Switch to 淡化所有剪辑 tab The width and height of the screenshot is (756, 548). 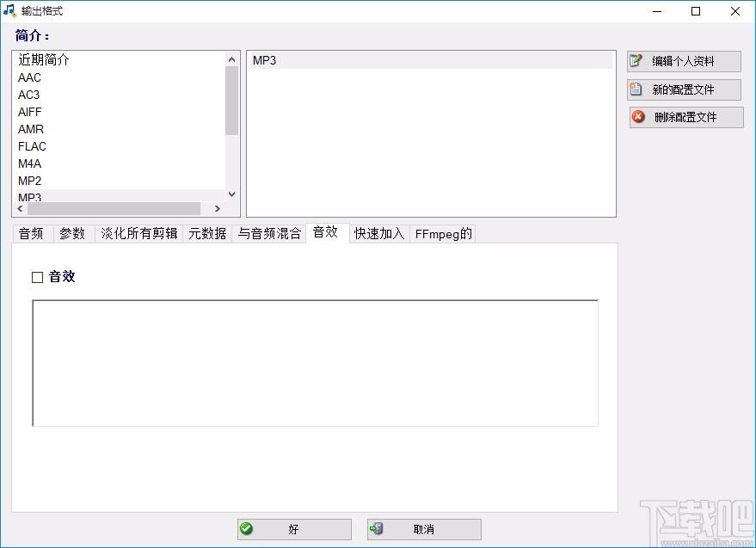pos(138,234)
